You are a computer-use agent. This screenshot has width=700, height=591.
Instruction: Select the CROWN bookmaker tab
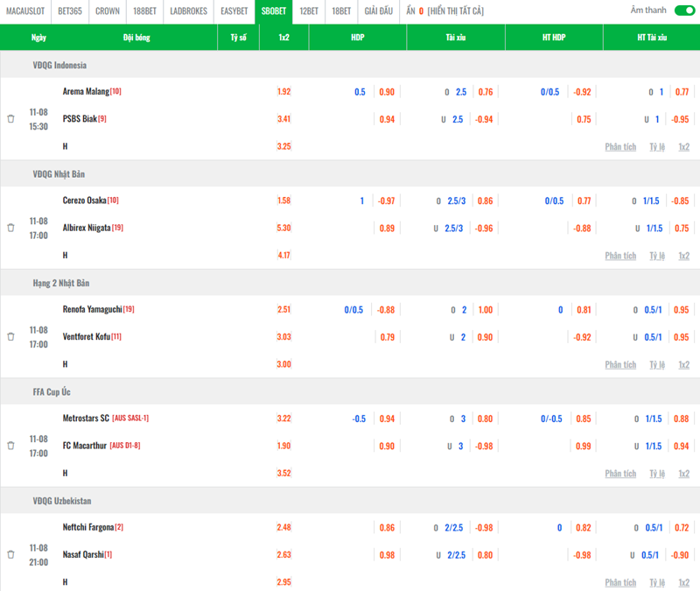pos(108,11)
